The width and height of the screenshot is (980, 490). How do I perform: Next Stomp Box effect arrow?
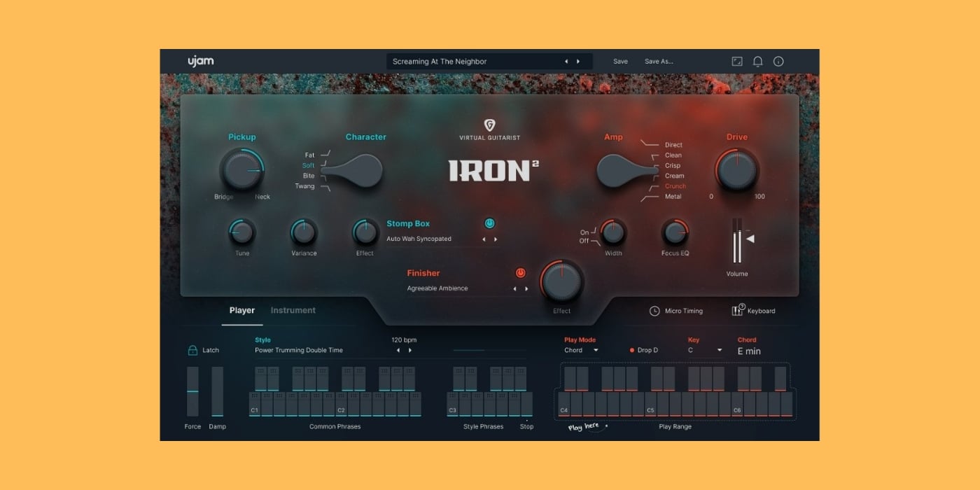tap(496, 239)
